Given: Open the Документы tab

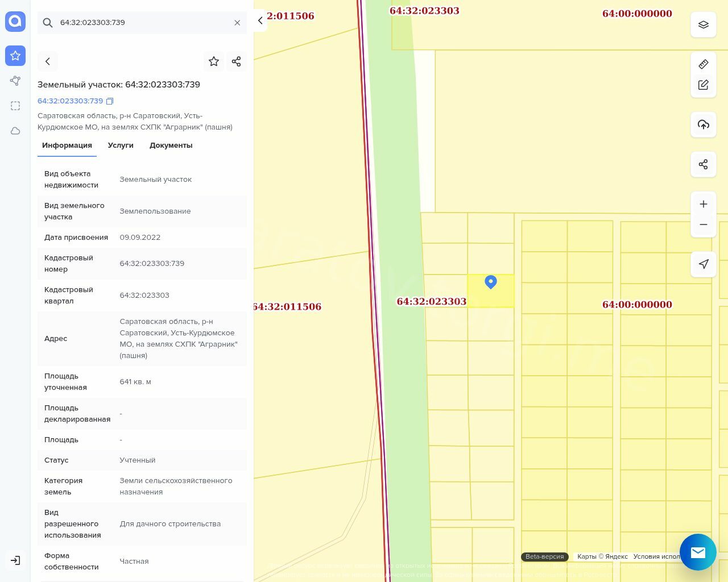Looking at the screenshot, I should (x=171, y=145).
